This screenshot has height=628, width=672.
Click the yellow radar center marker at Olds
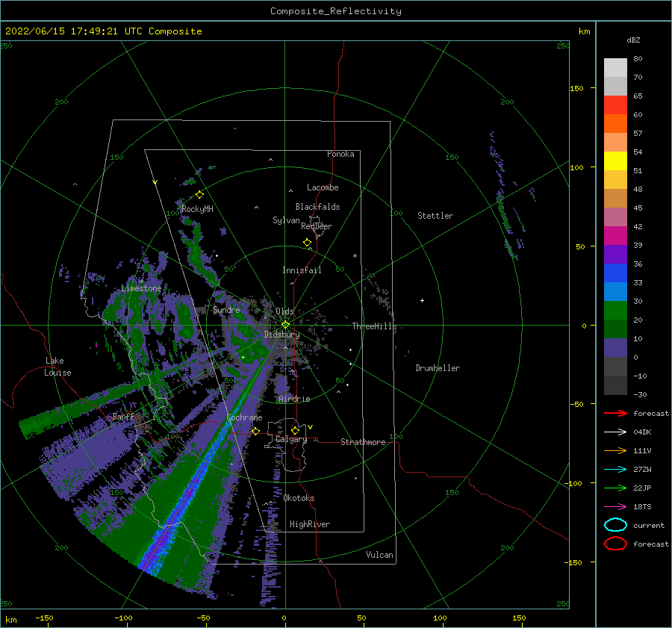[x=285, y=325]
